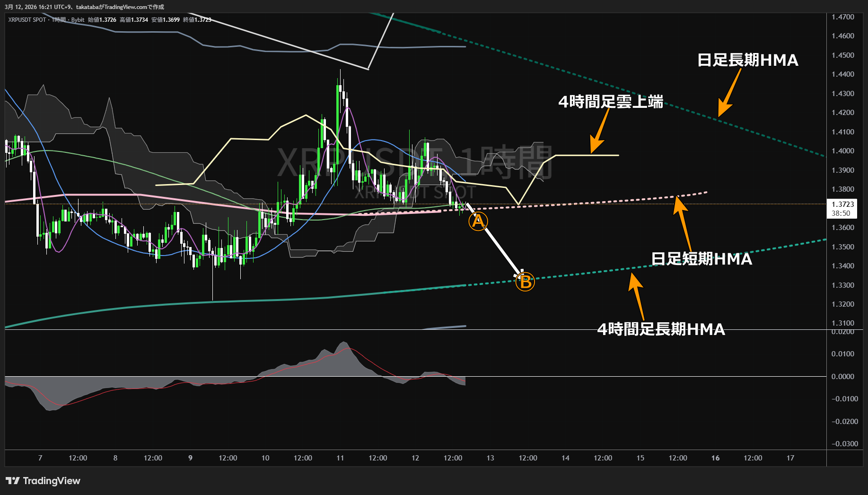This screenshot has height=495, width=868.
Task: Click the orange arrow above 4時間足長期HMA label
Action: click(x=637, y=296)
